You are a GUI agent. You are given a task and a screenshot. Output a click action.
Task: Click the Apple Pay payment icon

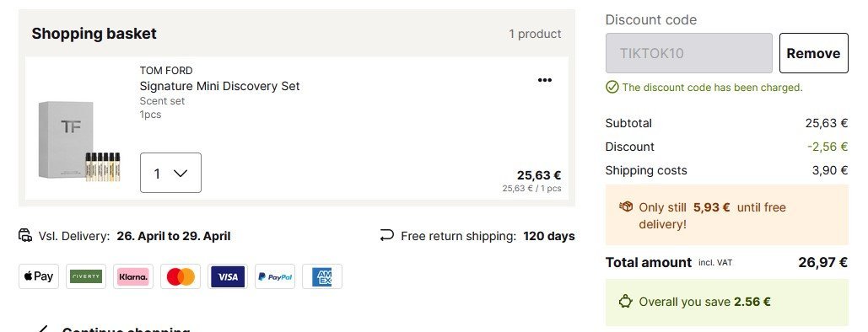click(x=39, y=276)
